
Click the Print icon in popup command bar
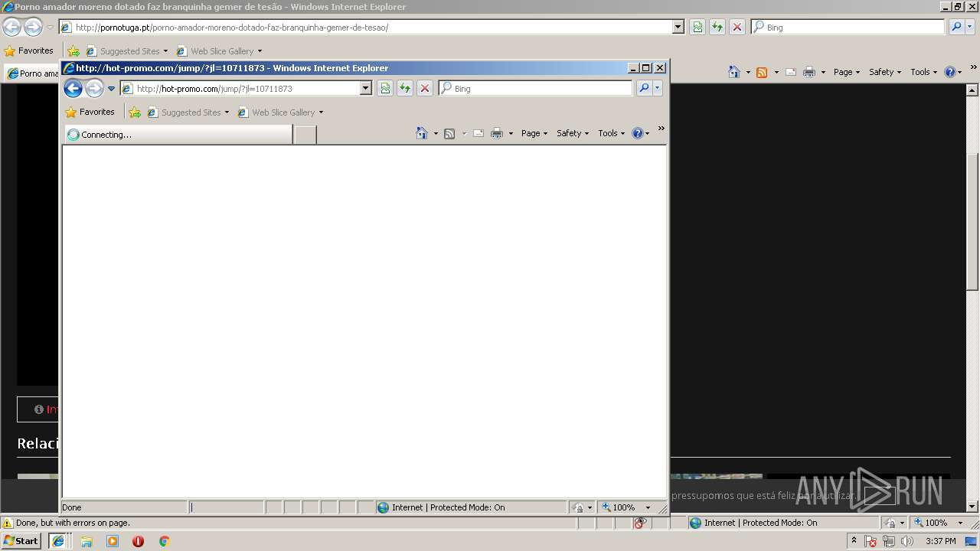[497, 133]
